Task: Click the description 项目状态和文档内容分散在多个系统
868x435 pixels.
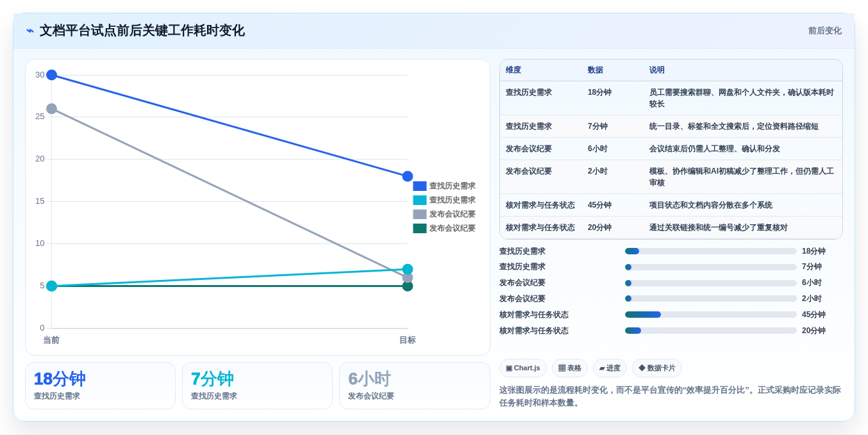Action: click(711, 206)
